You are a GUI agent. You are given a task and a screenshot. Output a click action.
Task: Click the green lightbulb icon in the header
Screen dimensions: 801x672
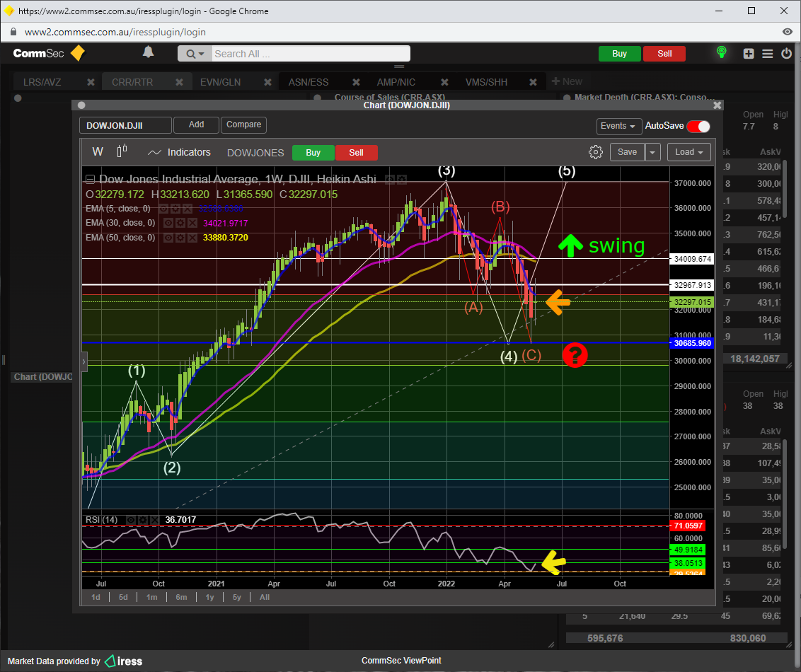coord(721,52)
